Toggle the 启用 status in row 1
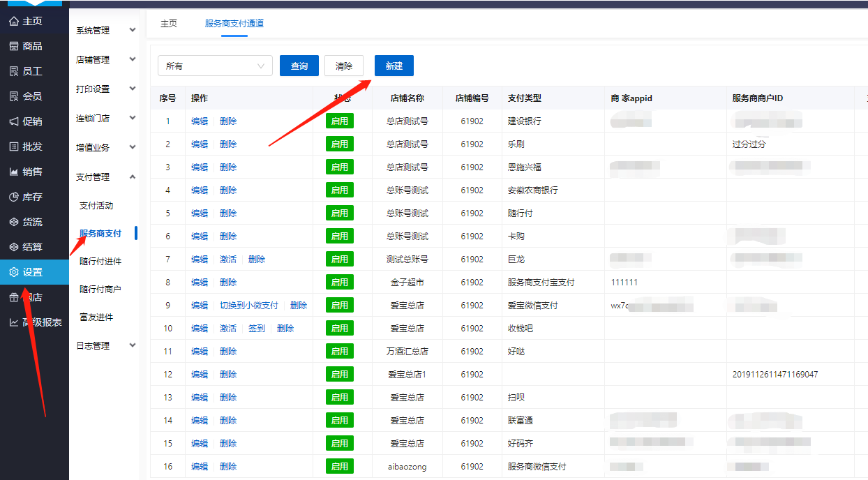This screenshot has width=868, height=480. point(340,121)
